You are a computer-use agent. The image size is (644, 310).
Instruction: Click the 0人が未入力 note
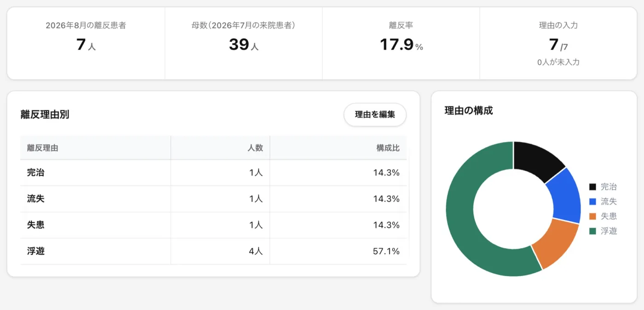[x=558, y=62]
